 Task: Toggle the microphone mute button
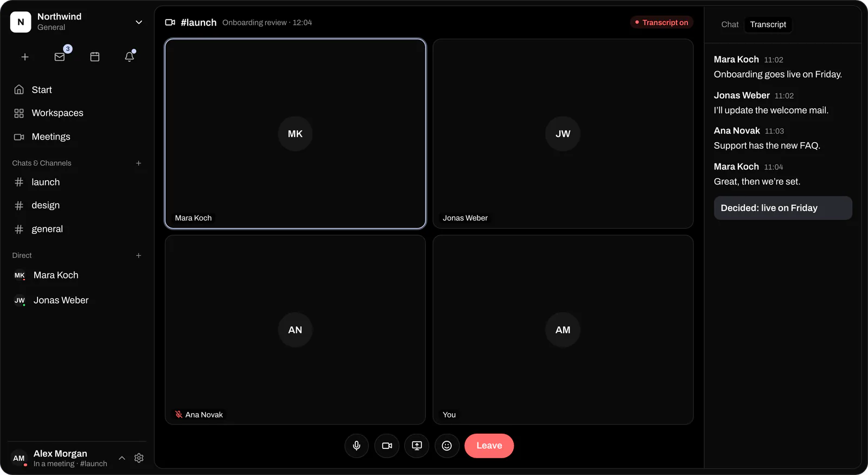coord(356,446)
